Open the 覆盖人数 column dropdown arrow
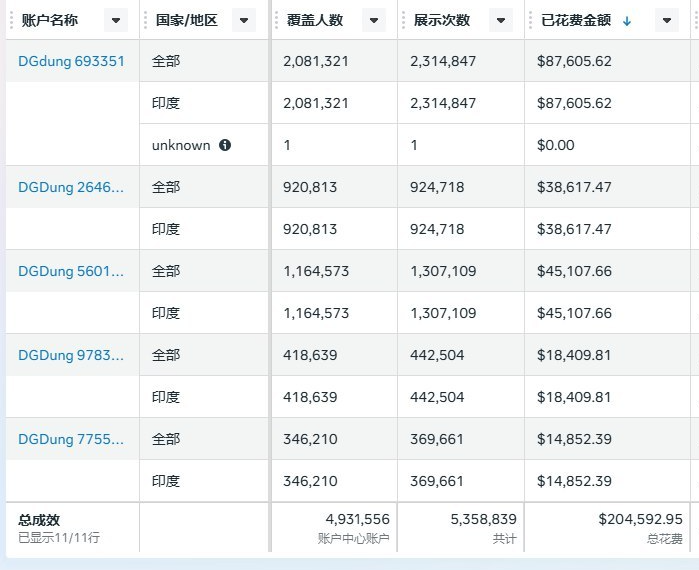The height and width of the screenshot is (570, 699). click(374, 20)
